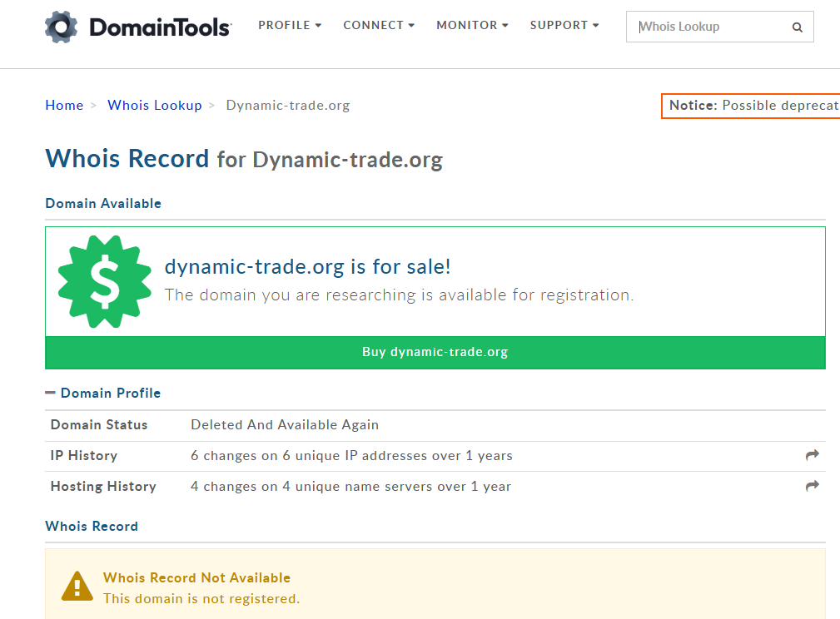Open the SUPPORT dropdown menu
Screen dimensions: 840x619
pos(564,25)
